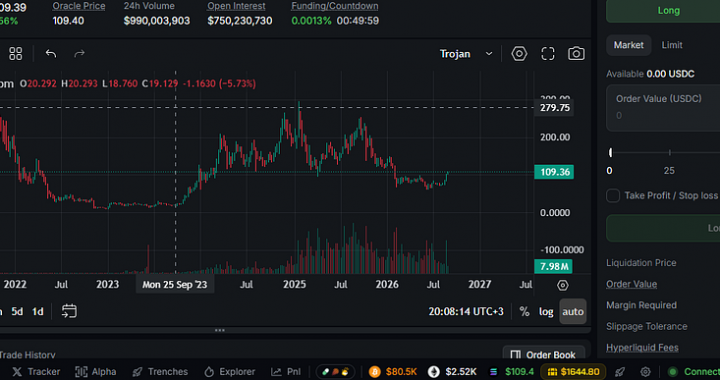Open the yellow $1644.80 chest badge

click(573, 371)
